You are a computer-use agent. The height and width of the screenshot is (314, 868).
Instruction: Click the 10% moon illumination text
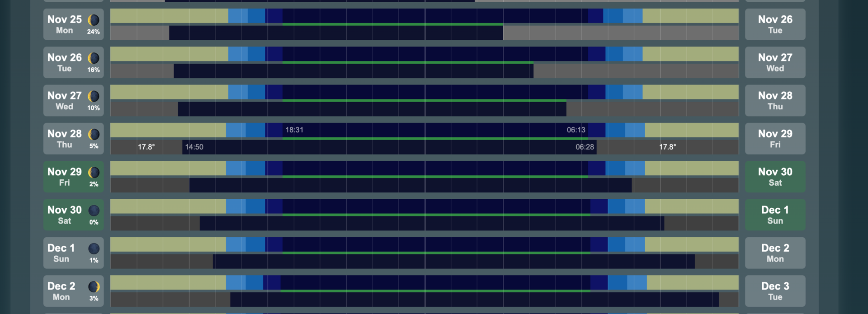94,108
